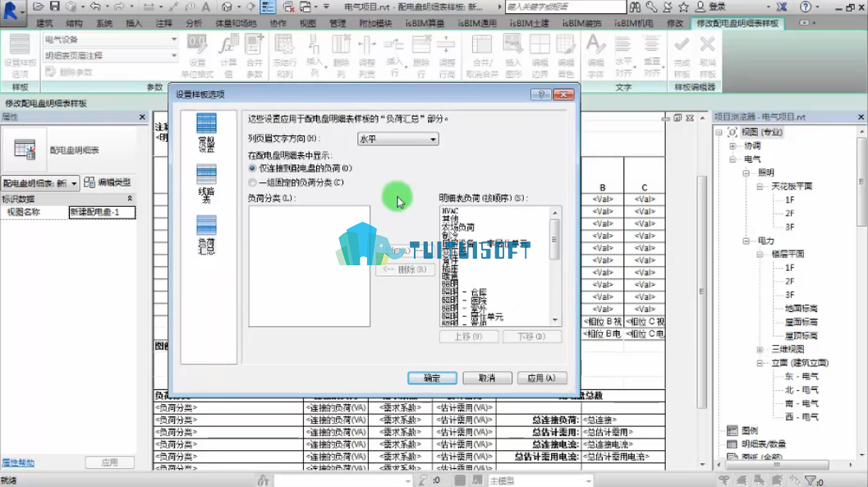
Task: Switch to the 视图 ribbon tab
Action: coord(308,23)
